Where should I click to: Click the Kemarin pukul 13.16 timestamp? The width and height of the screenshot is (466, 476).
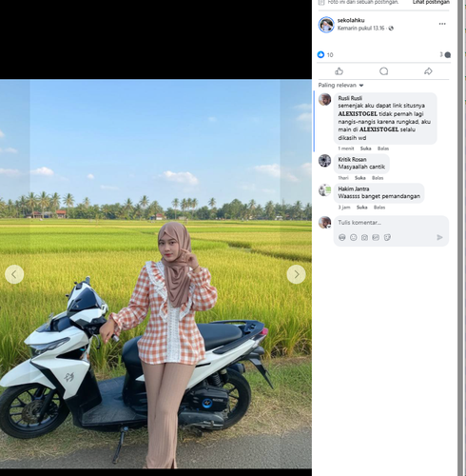coord(360,29)
